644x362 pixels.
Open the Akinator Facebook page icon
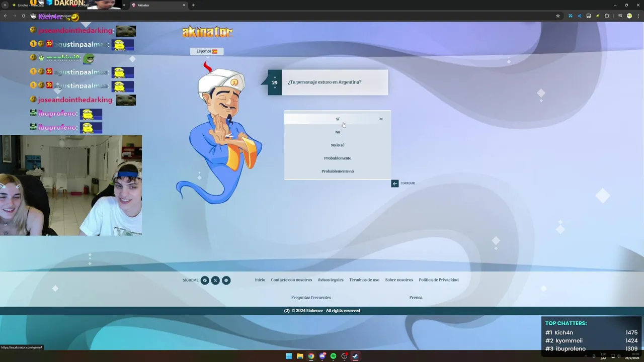pos(205,281)
